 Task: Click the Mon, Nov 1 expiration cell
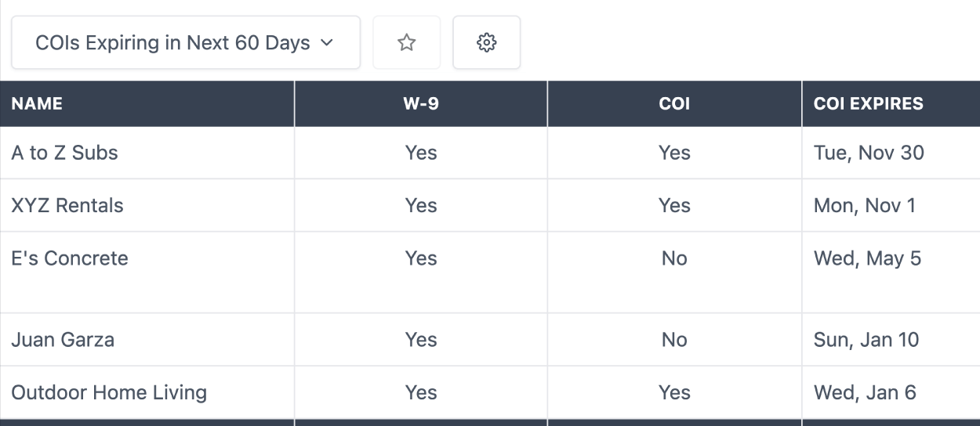864,205
